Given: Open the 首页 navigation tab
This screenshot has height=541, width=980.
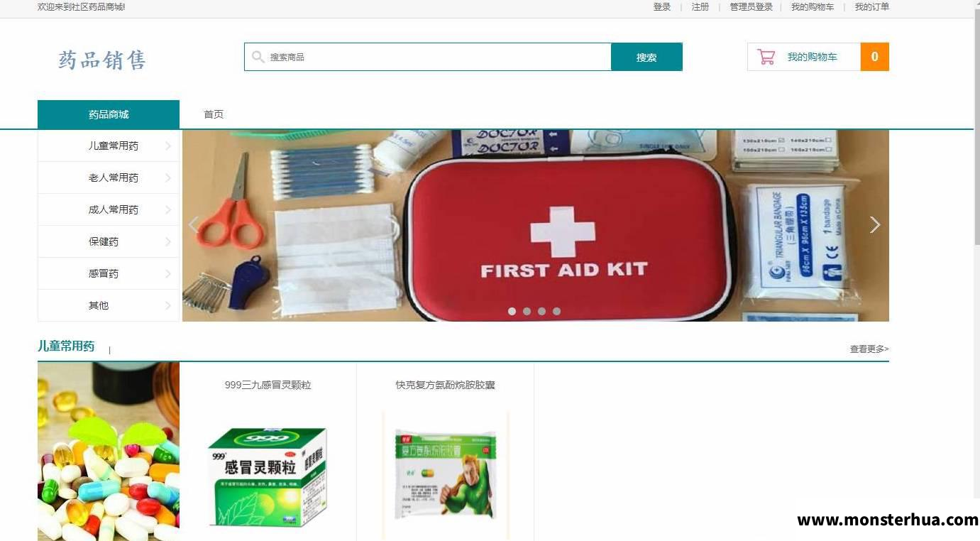Looking at the screenshot, I should click(x=214, y=114).
